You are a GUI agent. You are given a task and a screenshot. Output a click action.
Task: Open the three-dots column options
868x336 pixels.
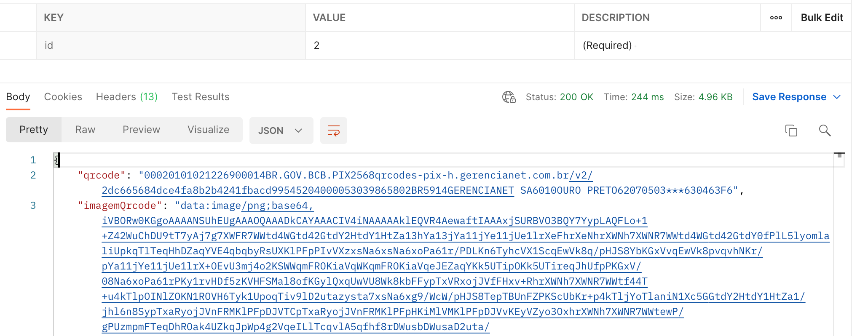(776, 18)
